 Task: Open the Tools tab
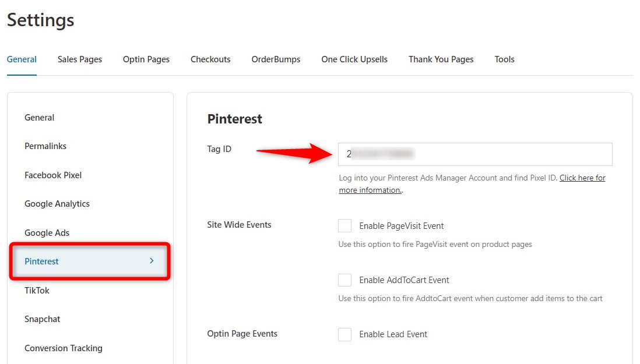click(504, 59)
